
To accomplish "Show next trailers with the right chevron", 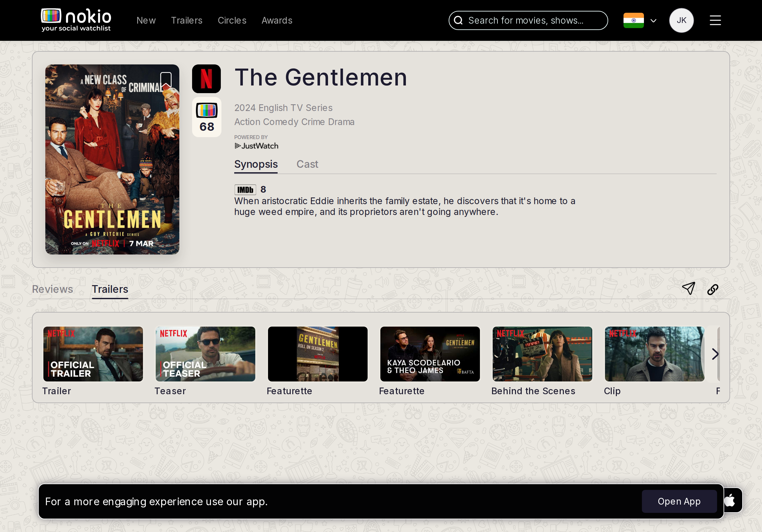I will pyautogui.click(x=715, y=354).
